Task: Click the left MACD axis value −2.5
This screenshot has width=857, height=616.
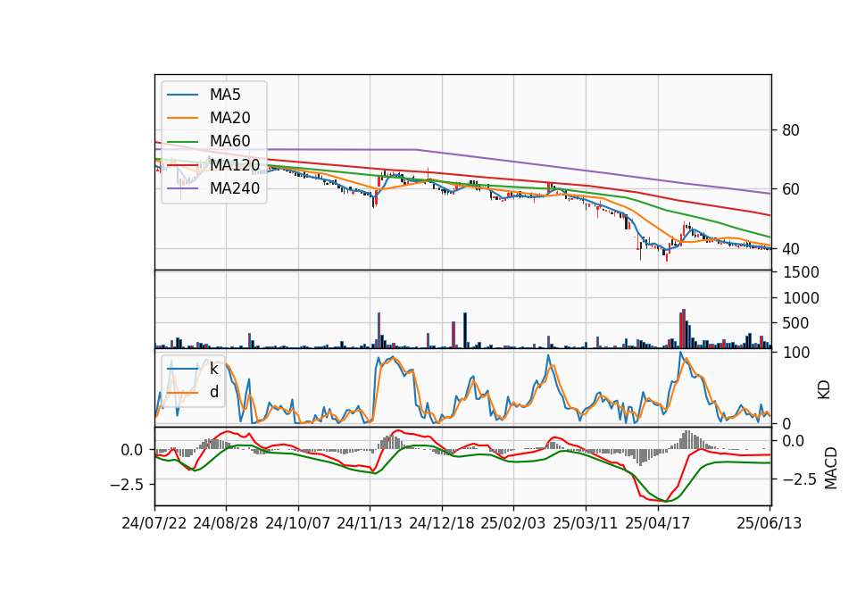Action: pos(126,485)
